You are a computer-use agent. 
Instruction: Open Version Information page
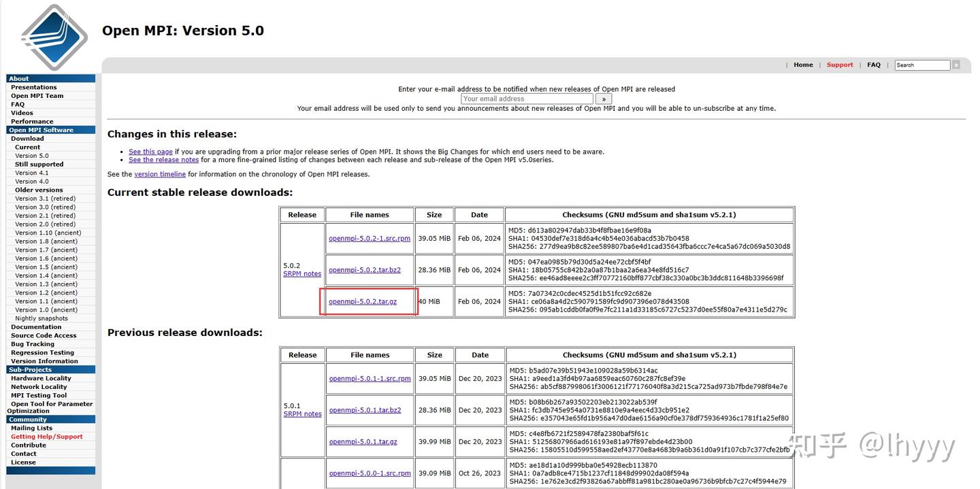click(x=44, y=361)
